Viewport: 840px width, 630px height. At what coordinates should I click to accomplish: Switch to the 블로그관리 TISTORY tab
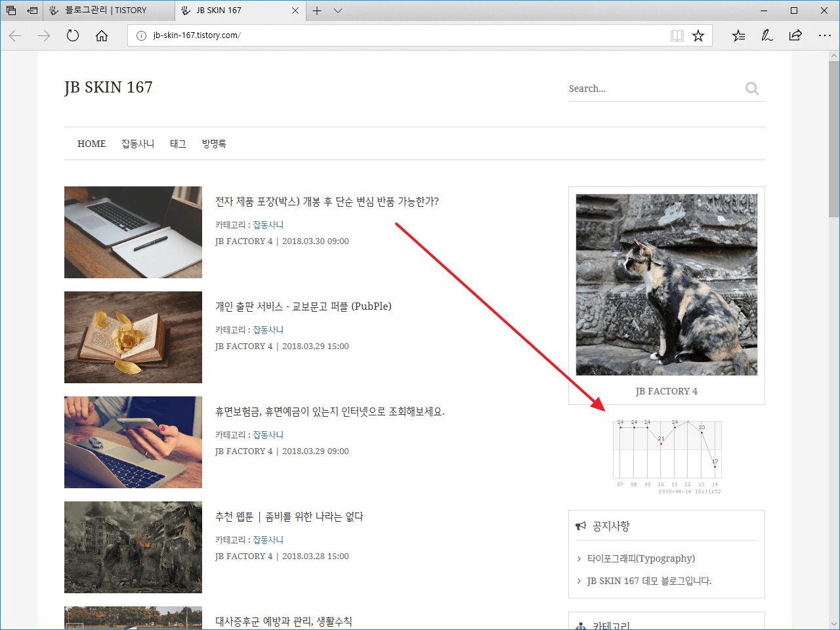[109, 10]
